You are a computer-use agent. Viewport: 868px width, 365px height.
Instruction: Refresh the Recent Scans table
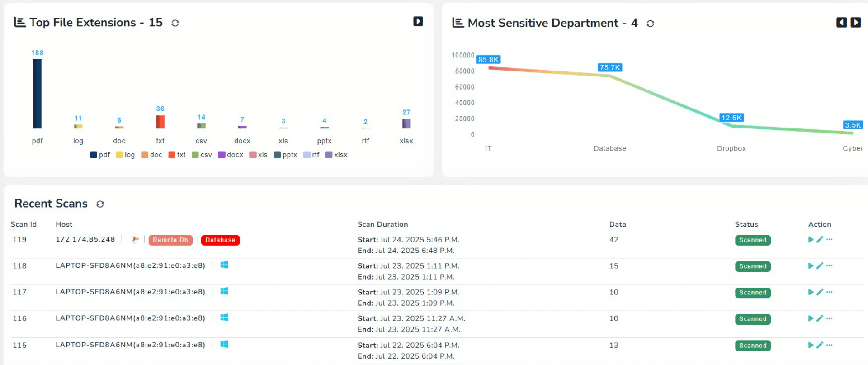click(100, 204)
